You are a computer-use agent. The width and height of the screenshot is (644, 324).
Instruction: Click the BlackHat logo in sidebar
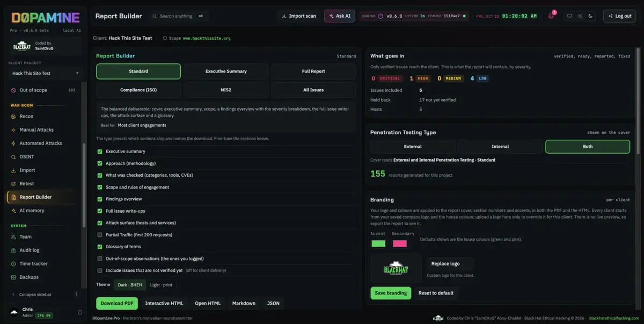pos(22,46)
